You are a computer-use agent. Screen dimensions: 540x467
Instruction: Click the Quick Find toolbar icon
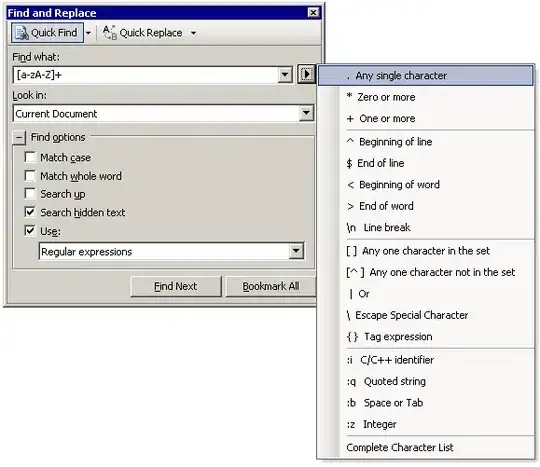[x=22, y=33]
